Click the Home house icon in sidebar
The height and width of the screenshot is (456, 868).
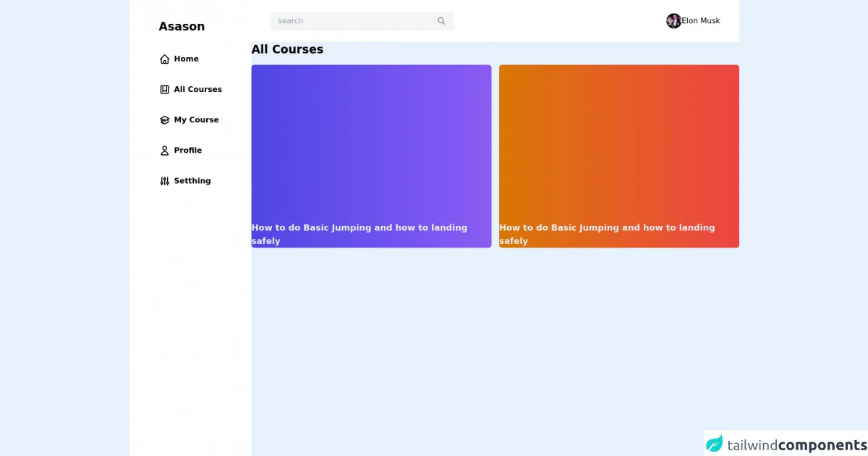164,59
